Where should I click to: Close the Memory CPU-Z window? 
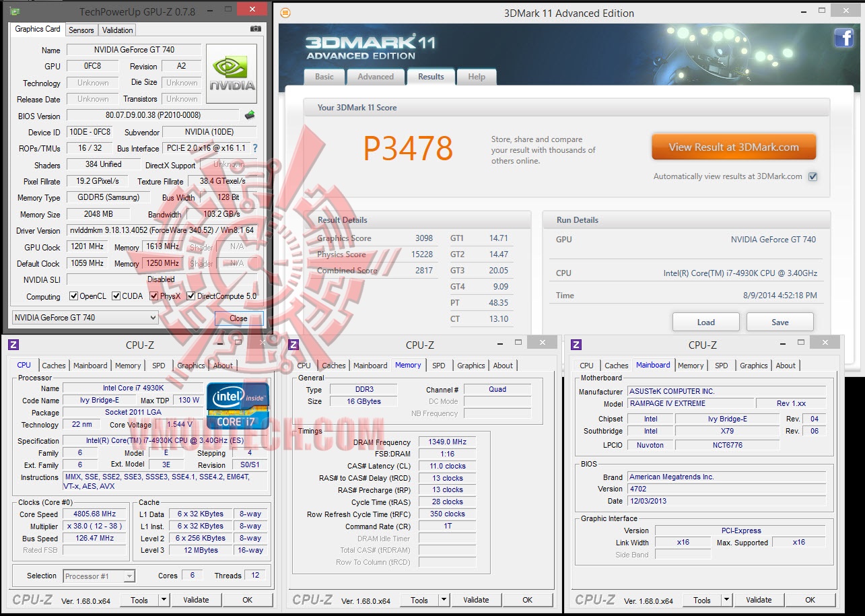coord(542,343)
